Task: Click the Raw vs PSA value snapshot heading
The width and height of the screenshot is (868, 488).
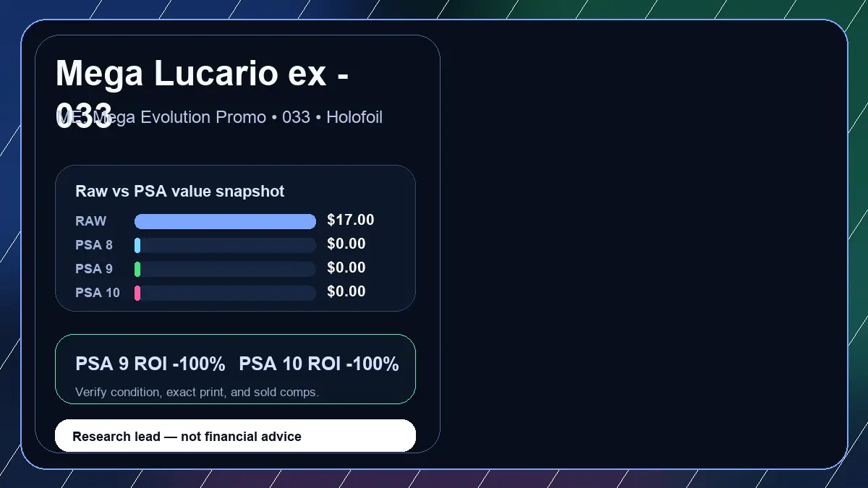Action: click(x=180, y=192)
